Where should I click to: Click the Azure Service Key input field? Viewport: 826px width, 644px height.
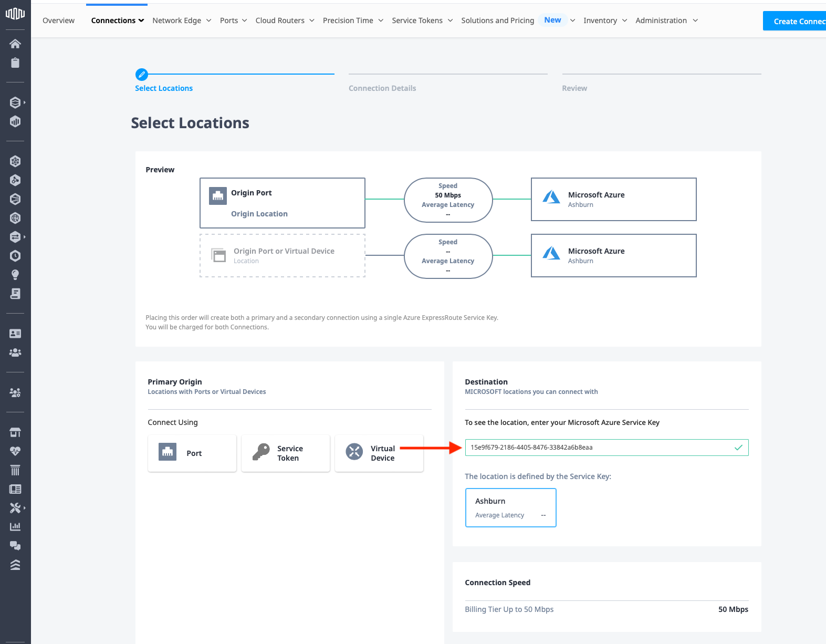(607, 448)
